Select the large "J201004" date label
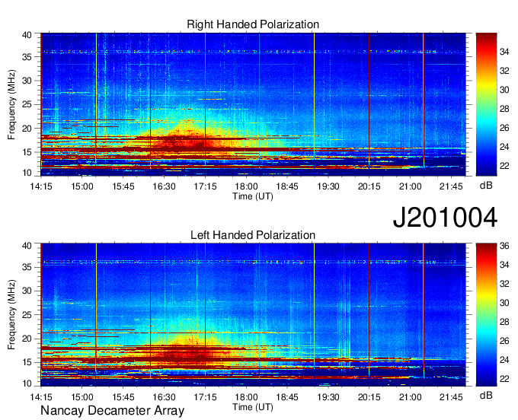Image resolution: width=518 pixels, height=420 pixels. tap(445, 218)
